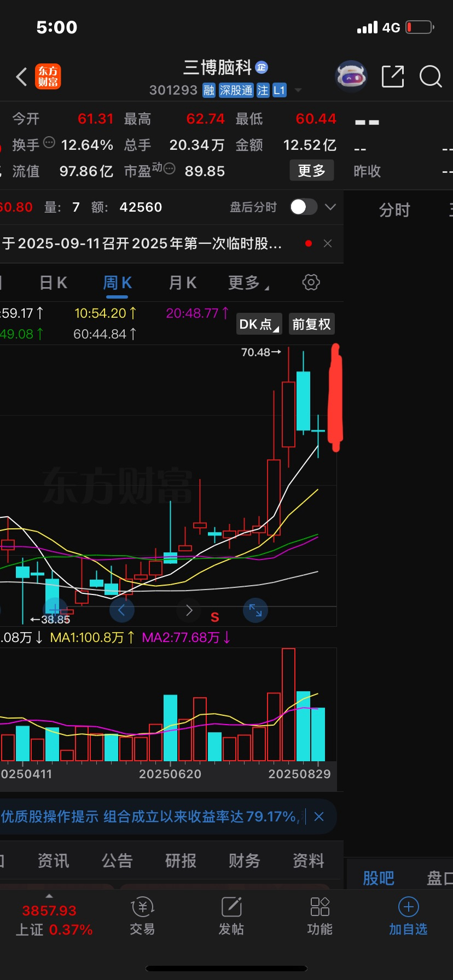
Task: Open the 2025-09-11 shareholder meeting notice
Action: (x=142, y=243)
